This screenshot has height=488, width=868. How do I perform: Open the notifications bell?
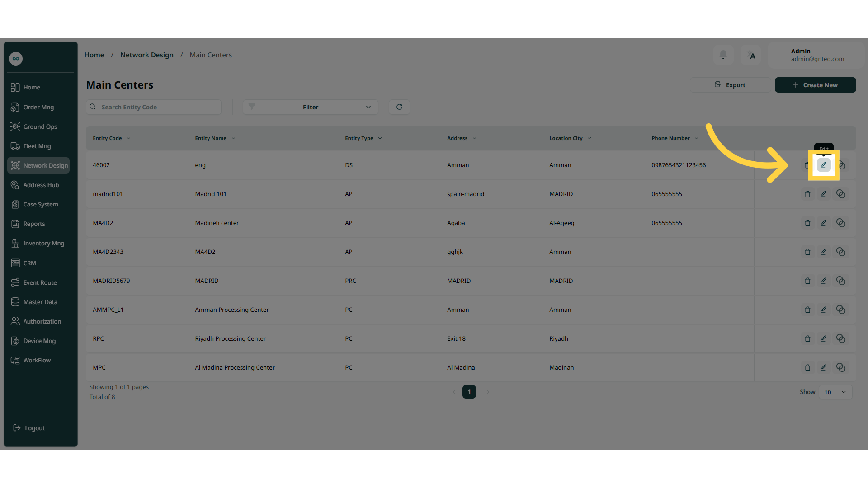(723, 55)
